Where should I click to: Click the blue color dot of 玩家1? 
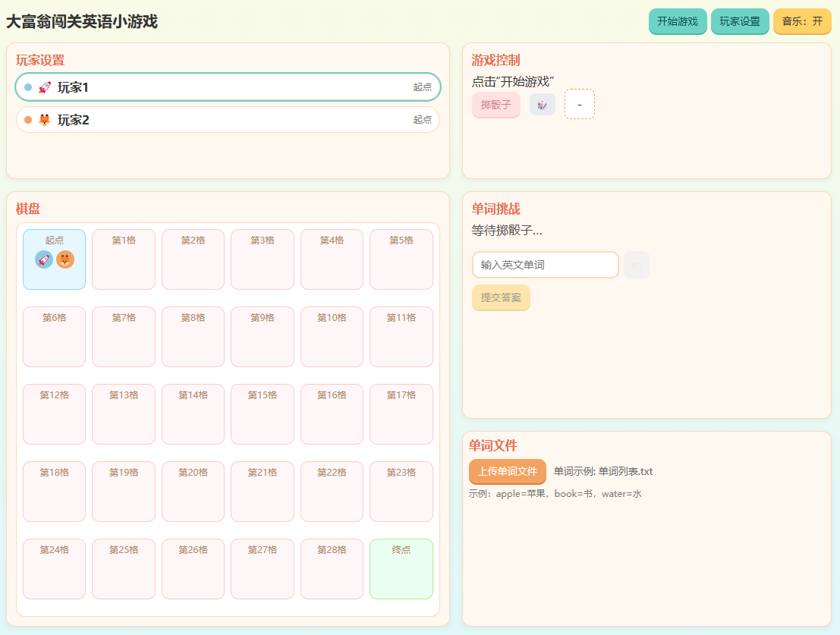(28, 87)
